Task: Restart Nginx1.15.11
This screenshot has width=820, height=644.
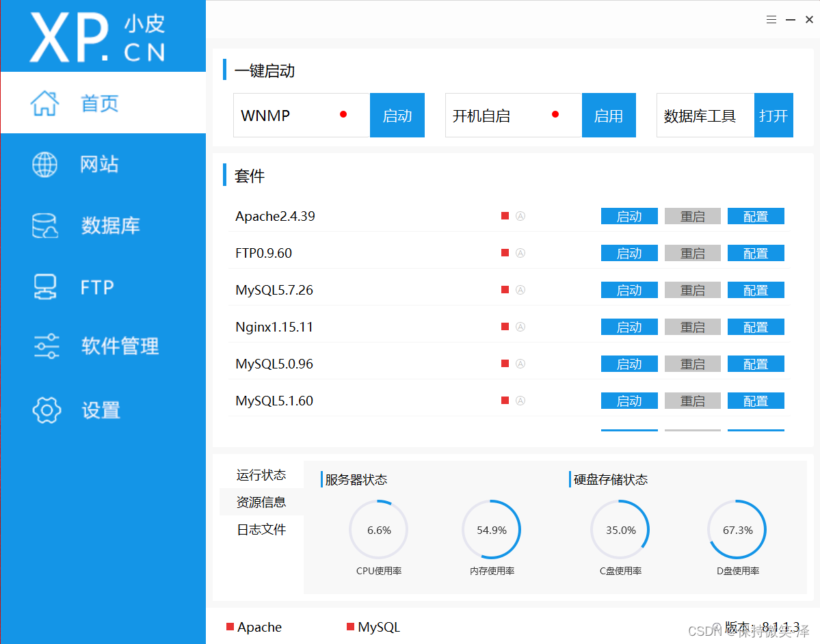Action: [x=692, y=327]
